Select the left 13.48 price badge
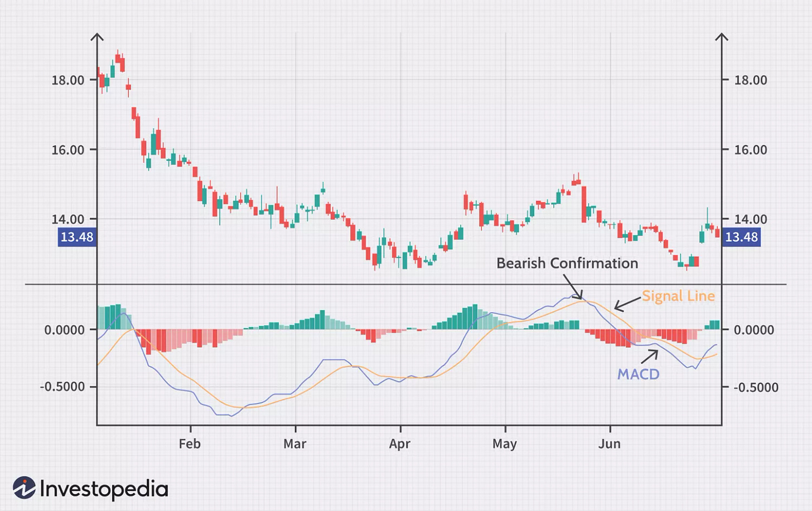812x511 pixels. [x=77, y=237]
